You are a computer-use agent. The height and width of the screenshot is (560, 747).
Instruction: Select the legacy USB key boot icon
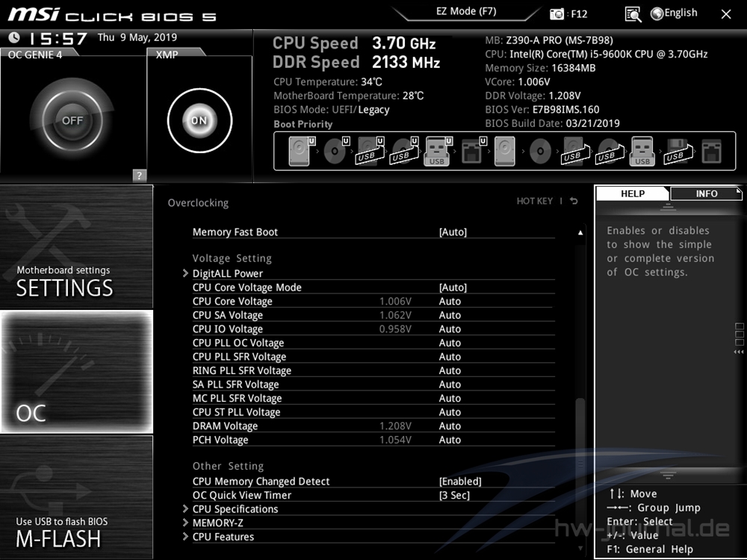(642, 152)
